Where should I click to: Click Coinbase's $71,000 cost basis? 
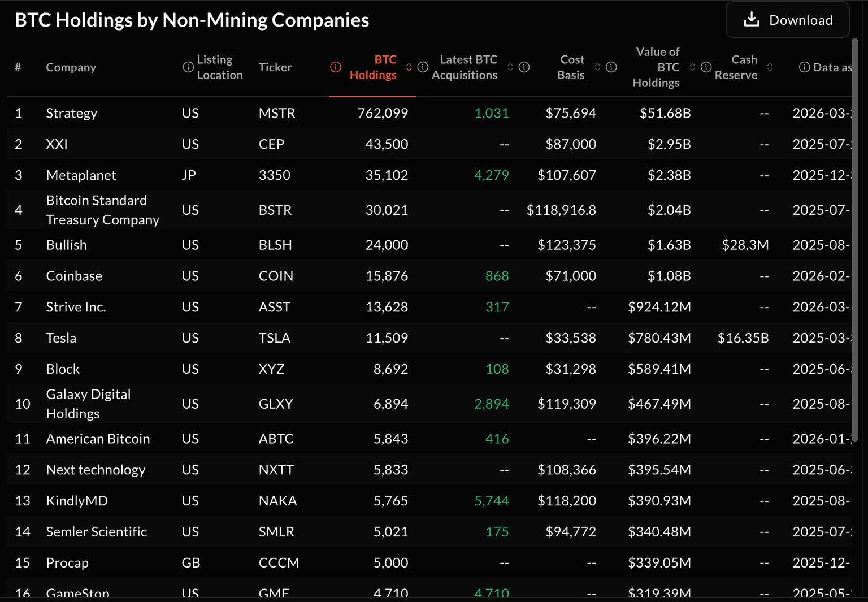click(571, 276)
